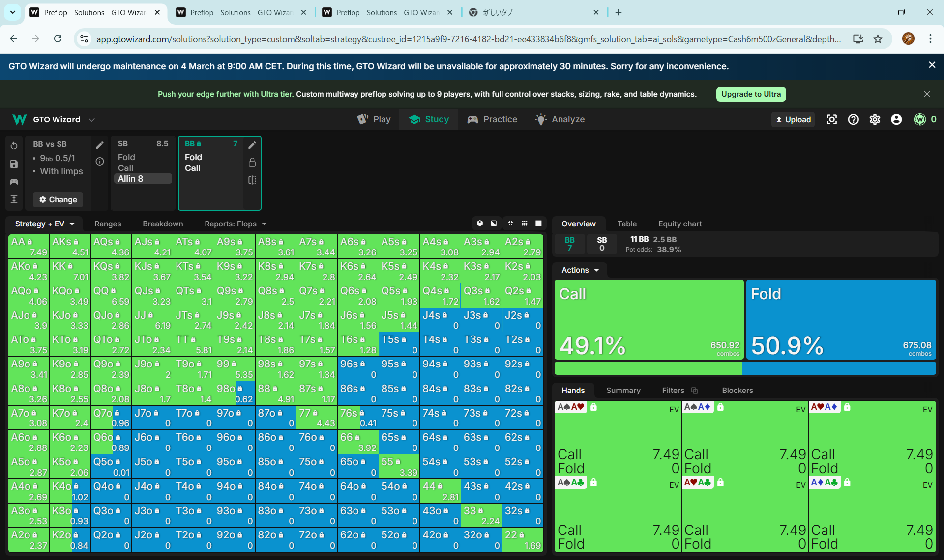
Task: Toggle the padlock lock in BB card
Action: (x=252, y=162)
